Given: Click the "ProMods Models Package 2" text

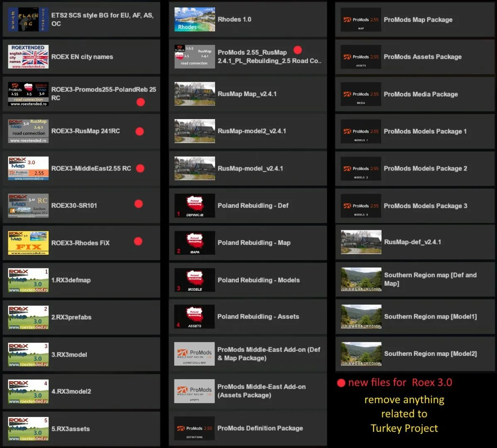Looking at the screenshot, I should click(425, 169).
